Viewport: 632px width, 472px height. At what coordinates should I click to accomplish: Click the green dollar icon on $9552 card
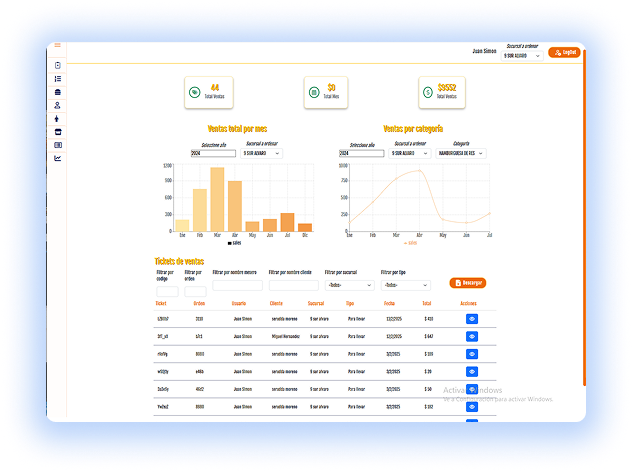click(x=427, y=91)
